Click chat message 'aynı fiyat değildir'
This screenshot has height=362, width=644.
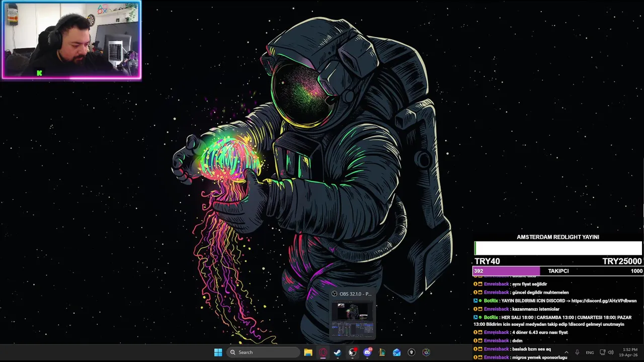tap(529, 284)
